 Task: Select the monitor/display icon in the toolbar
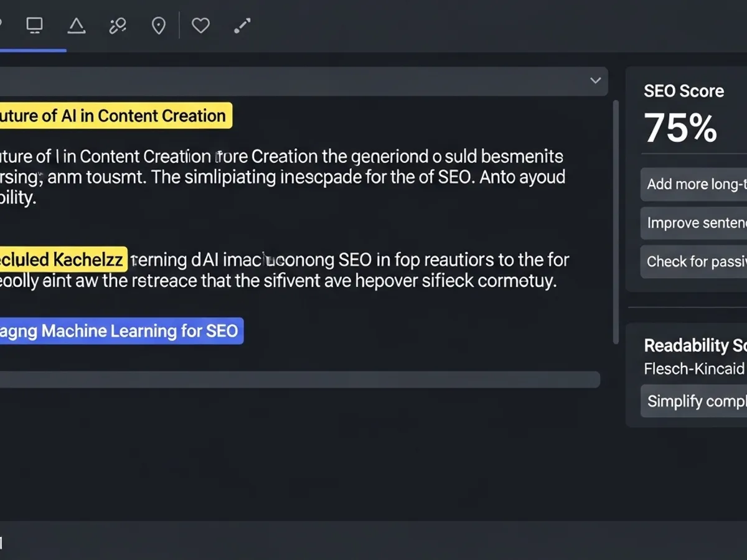click(x=34, y=26)
